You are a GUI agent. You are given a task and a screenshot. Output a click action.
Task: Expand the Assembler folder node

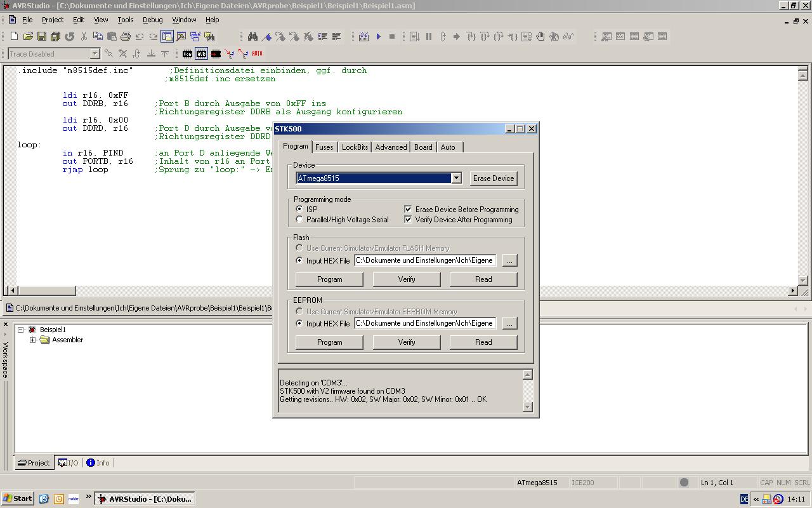[32, 340]
